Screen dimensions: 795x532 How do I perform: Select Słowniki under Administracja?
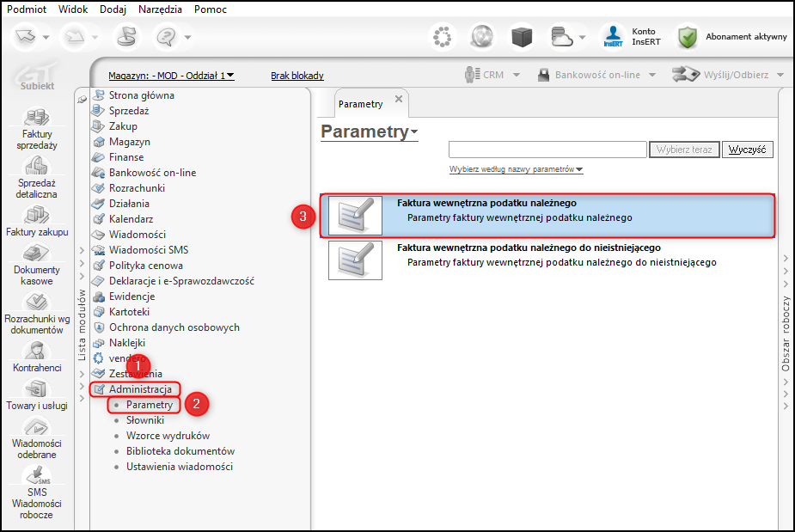tap(145, 420)
